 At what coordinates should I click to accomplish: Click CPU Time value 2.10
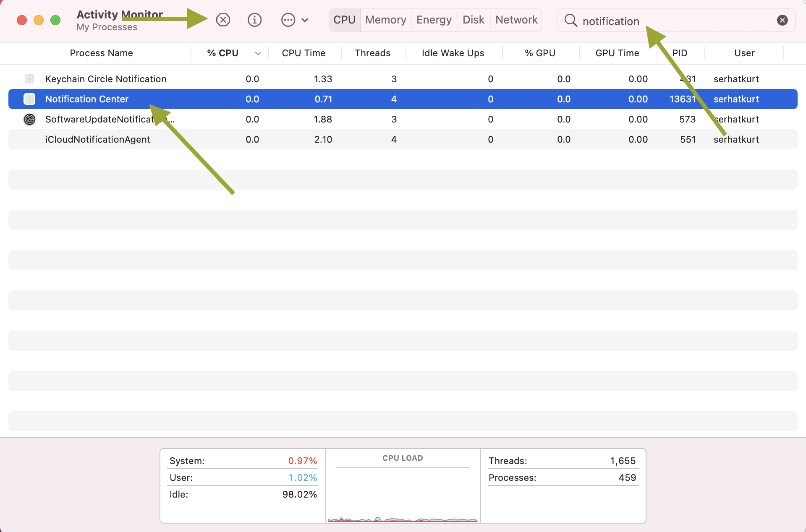click(323, 139)
